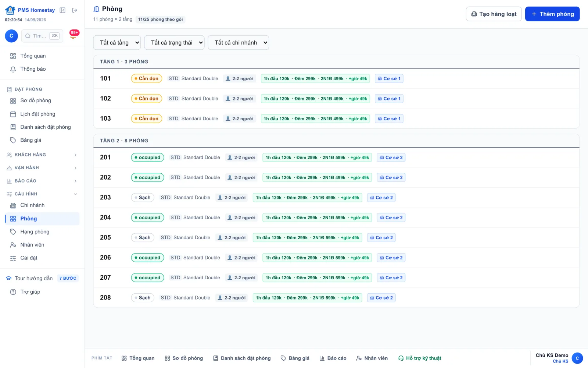This screenshot has width=588, height=368.
Task: Open Tổng quan shortcut in bottom bar
Action: tap(138, 358)
